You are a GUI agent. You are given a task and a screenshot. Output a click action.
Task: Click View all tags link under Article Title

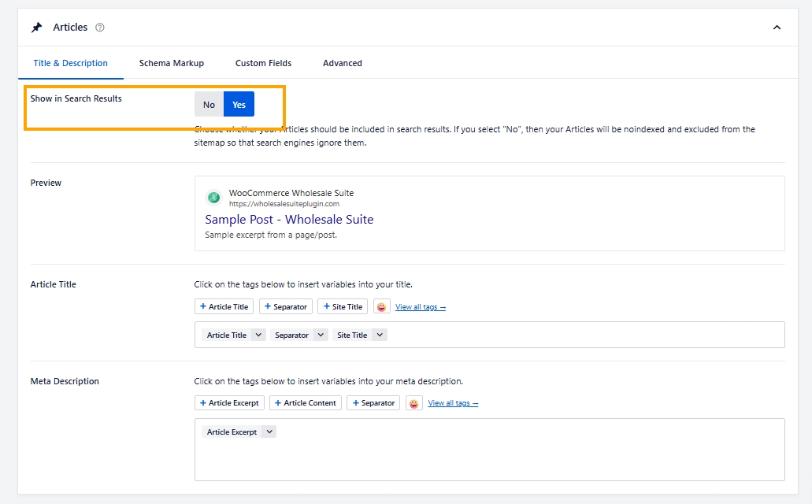pyautogui.click(x=420, y=307)
